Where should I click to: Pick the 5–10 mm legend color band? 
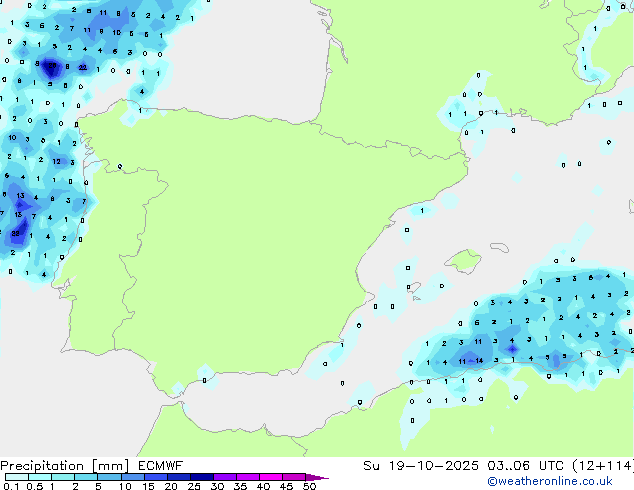pyautogui.click(x=109, y=477)
